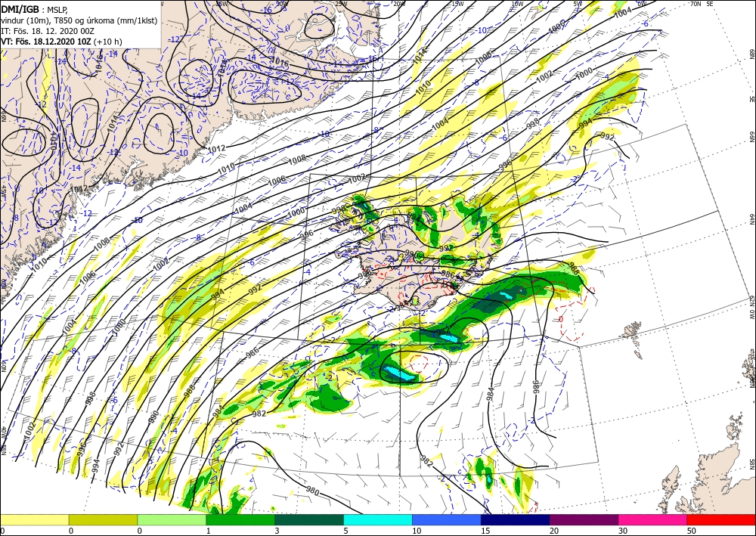The height and width of the screenshot is (536, 756).
Task: Click the legend scale value '30'
Action: tap(622, 531)
